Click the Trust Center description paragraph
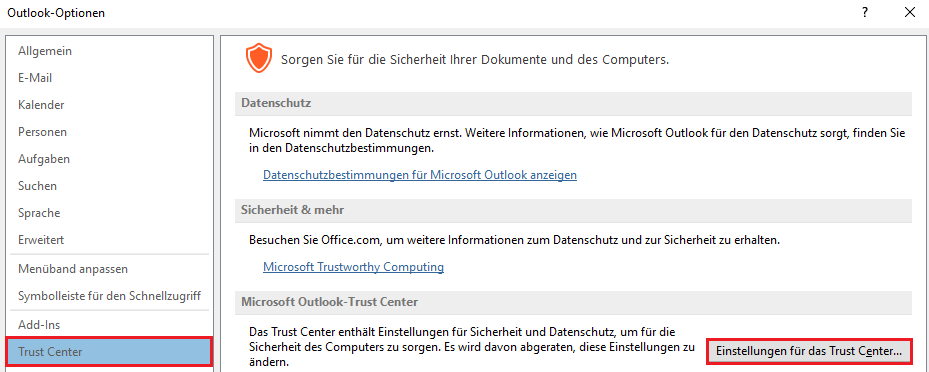This screenshot has width=929, height=372. tap(471, 347)
